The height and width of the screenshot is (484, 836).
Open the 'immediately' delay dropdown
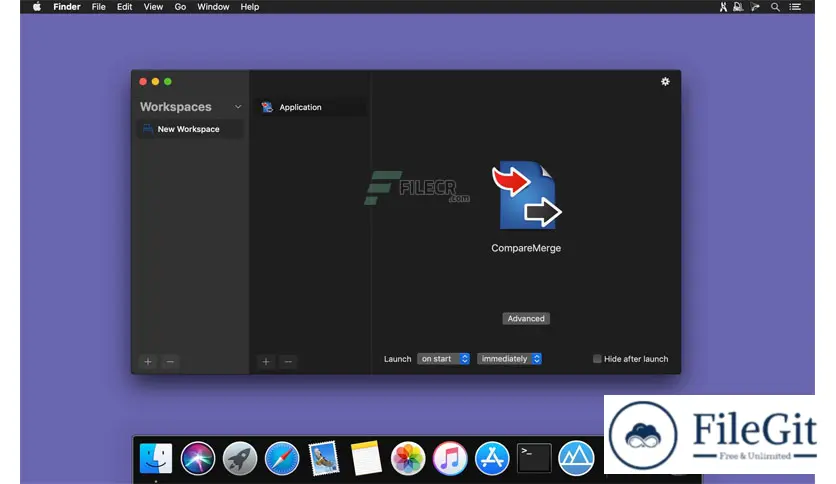tap(509, 359)
